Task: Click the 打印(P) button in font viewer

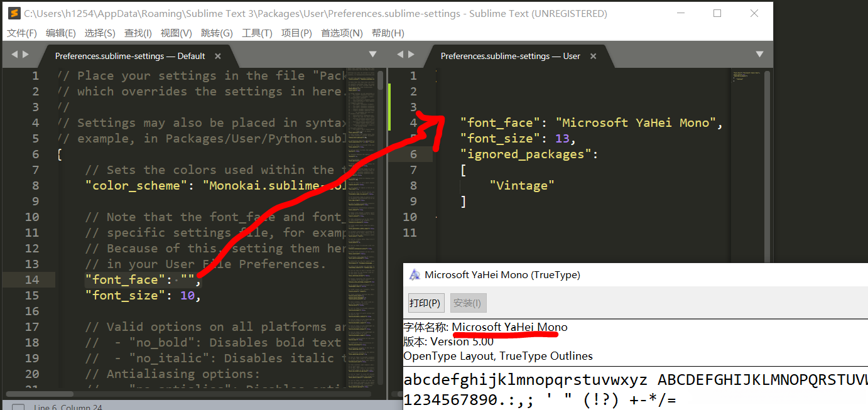Action: tap(426, 303)
